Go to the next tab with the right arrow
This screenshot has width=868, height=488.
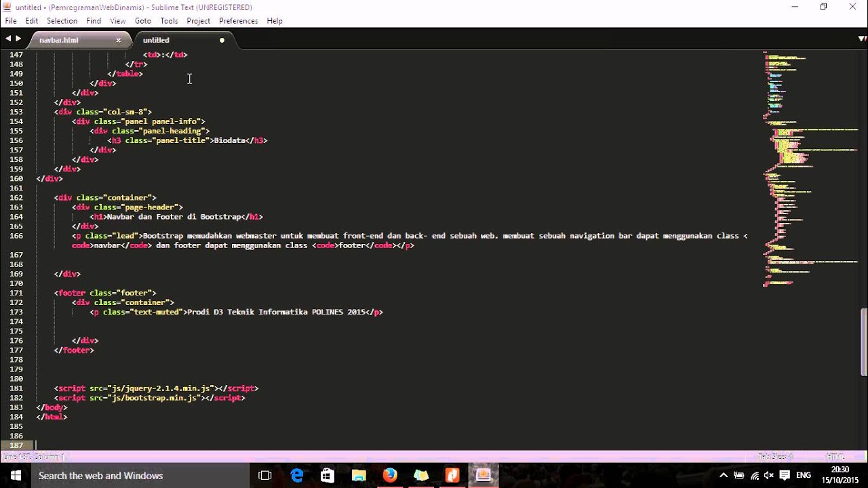pyautogui.click(x=18, y=39)
